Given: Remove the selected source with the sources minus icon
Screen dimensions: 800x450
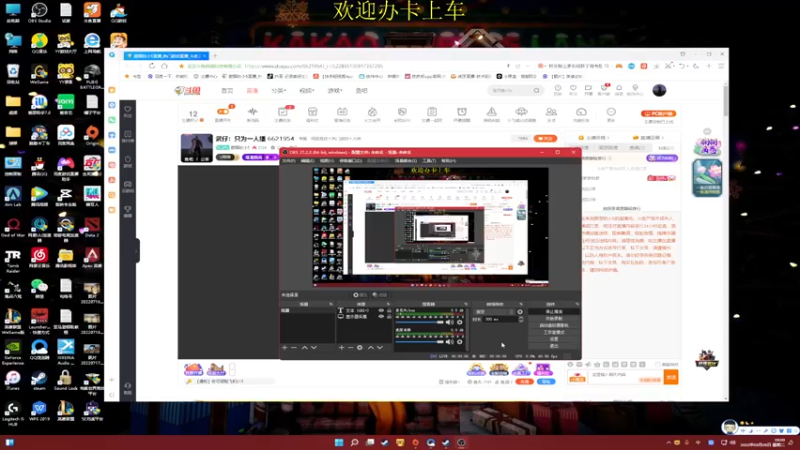Looking at the screenshot, I should click(x=351, y=347).
